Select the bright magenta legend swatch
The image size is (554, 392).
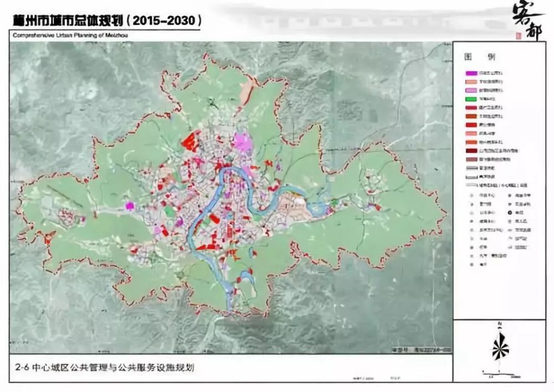471,74
